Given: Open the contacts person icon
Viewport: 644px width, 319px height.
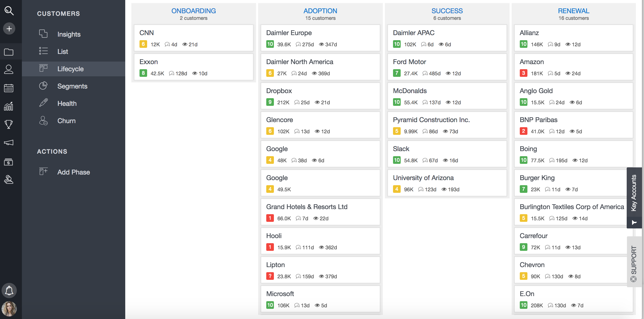Looking at the screenshot, I should 9,69.
